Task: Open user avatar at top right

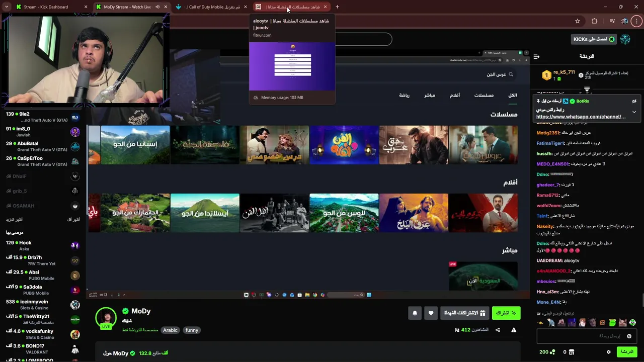Action: tap(625, 39)
